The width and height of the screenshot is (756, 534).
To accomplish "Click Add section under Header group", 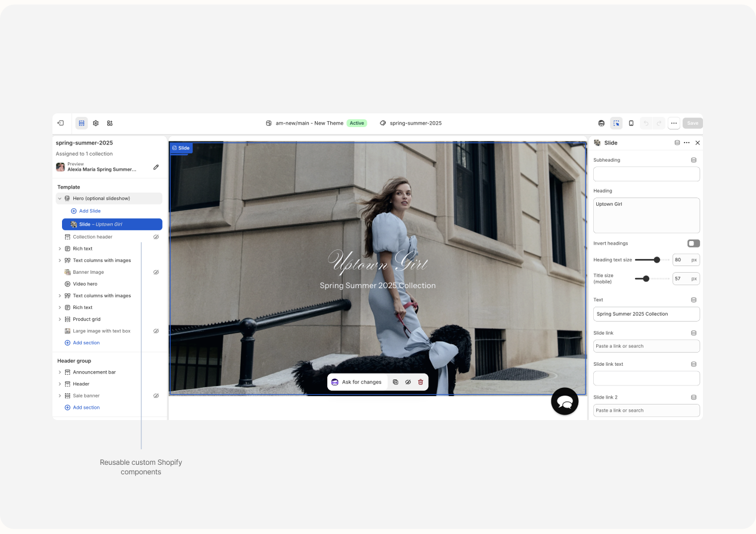I will pos(82,408).
